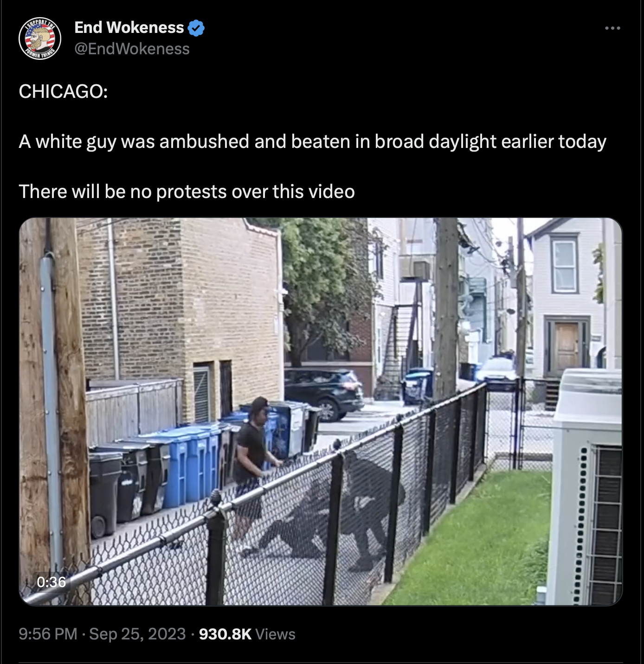
Task: Open the End Wokeness profile avatar
Action: (40, 38)
